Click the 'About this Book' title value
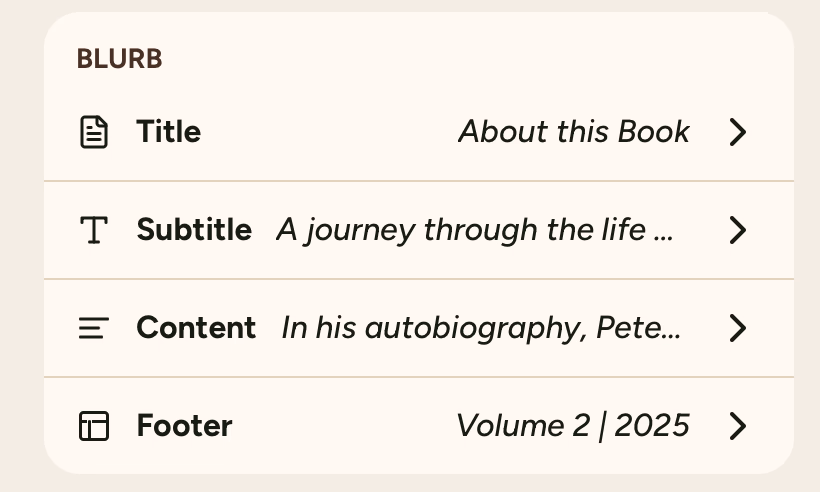This screenshot has width=820, height=492. click(x=574, y=132)
